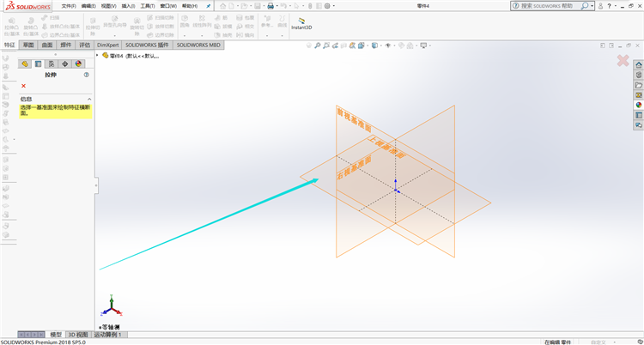Image resolution: width=644 pixels, height=345 pixels.
Task: Click the Home icon in quick toolbar
Action: (x=222, y=6)
